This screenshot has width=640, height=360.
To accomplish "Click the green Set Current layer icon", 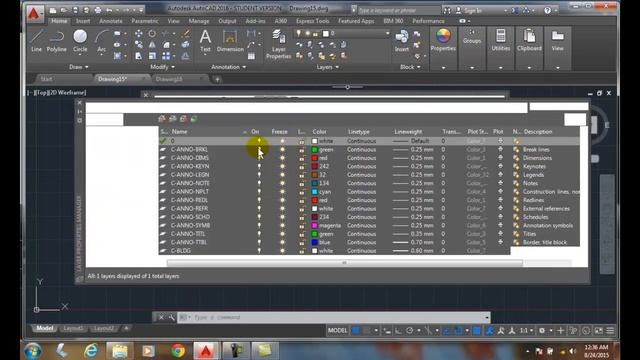I will tap(194, 119).
